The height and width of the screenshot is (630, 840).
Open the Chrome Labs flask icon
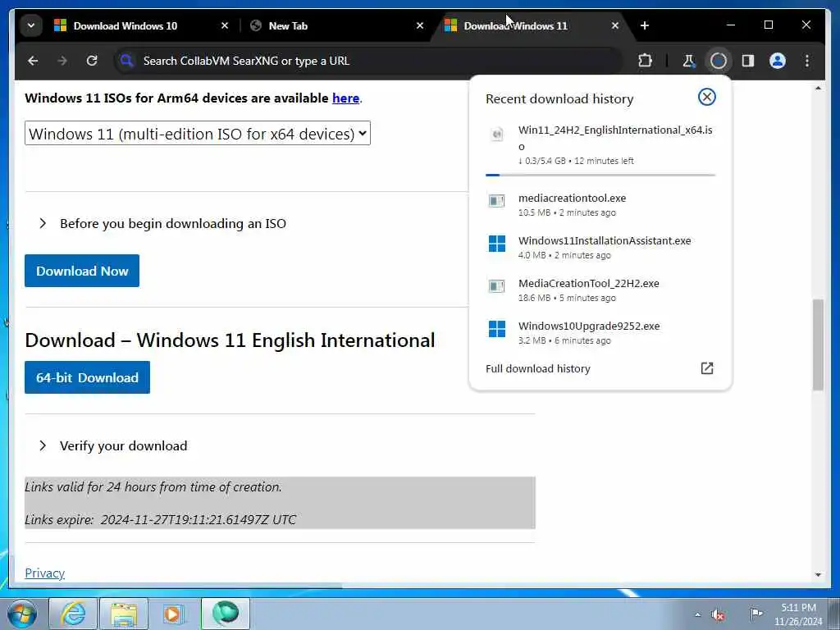pos(688,61)
